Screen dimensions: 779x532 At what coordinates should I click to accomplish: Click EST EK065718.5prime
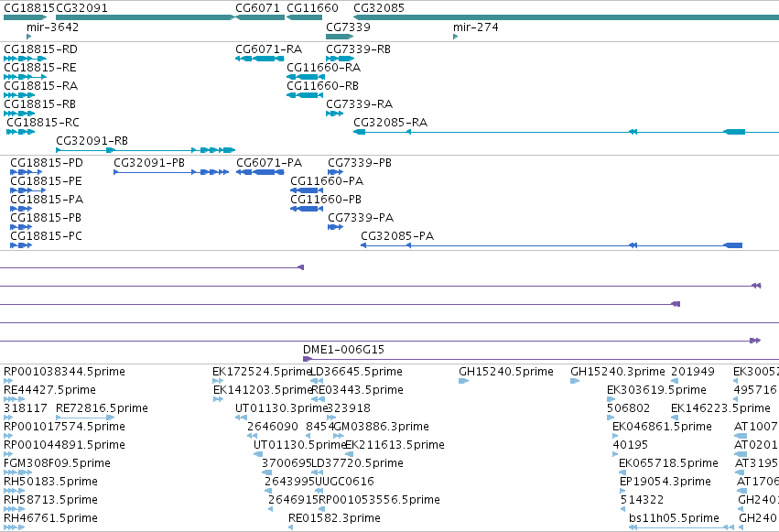pyautogui.click(x=668, y=463)
